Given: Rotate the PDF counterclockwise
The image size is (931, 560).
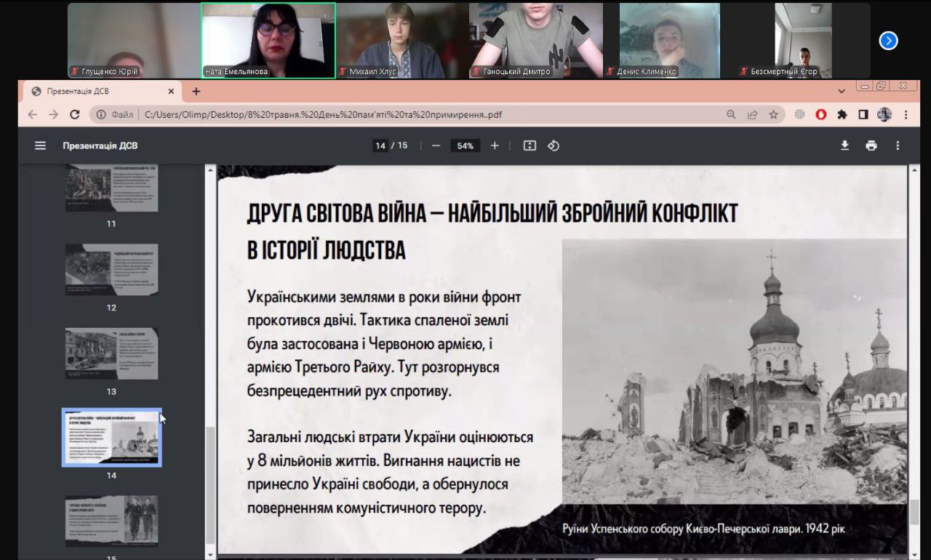Looking at the screenshot, I should (554, 145).
